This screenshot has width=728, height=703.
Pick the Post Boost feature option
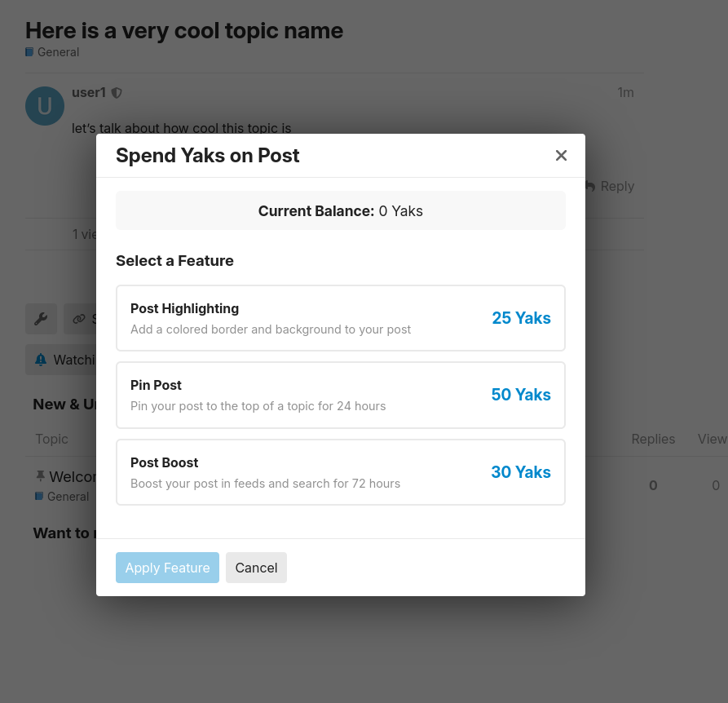coord(340,472)
